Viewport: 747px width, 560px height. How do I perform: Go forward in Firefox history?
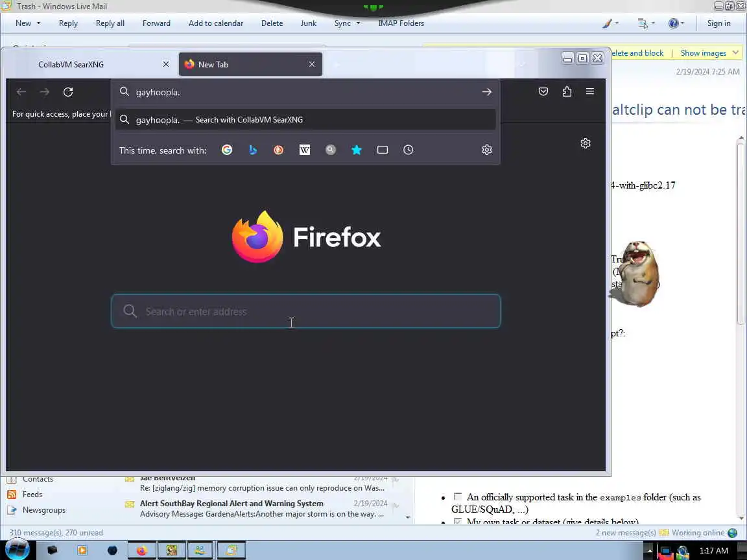45,92
